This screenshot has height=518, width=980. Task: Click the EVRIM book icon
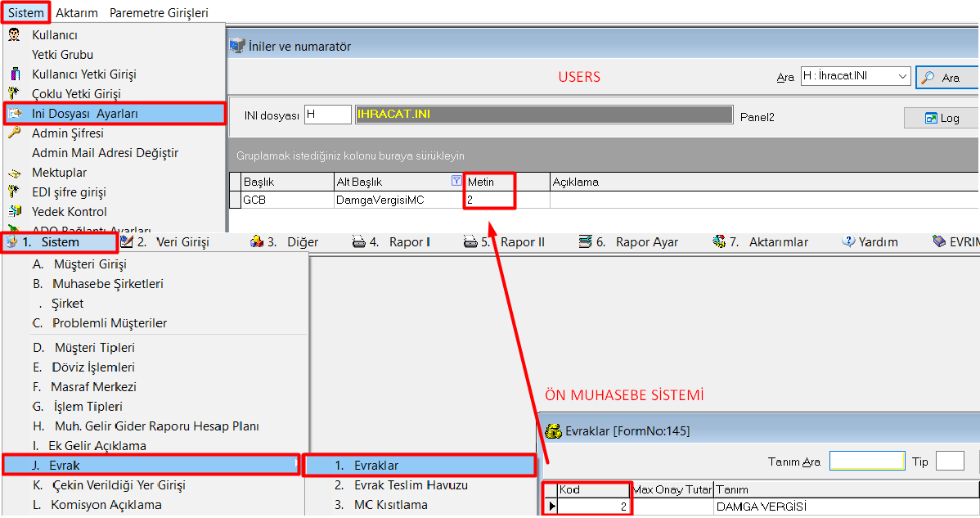coord(939,241)
